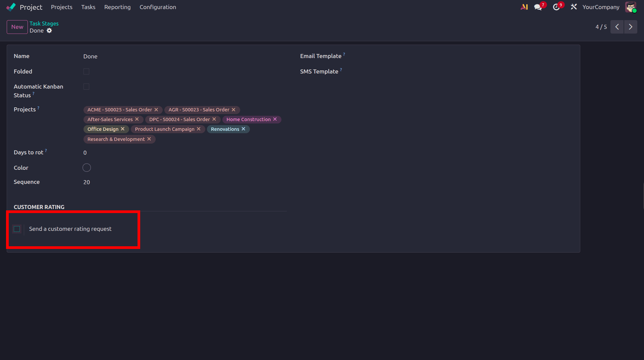Go to next record arrow
The width and height of the screenshot is (644, 360).
[x=631, y=27]
